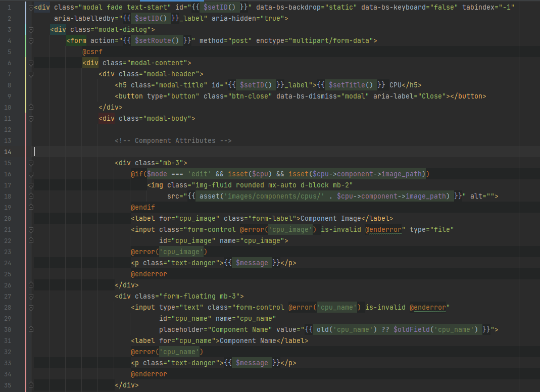Screen dimensions: 540x392
Task: Click the "form-floating mb-3" class value
Action: click(x=200, y=296)
